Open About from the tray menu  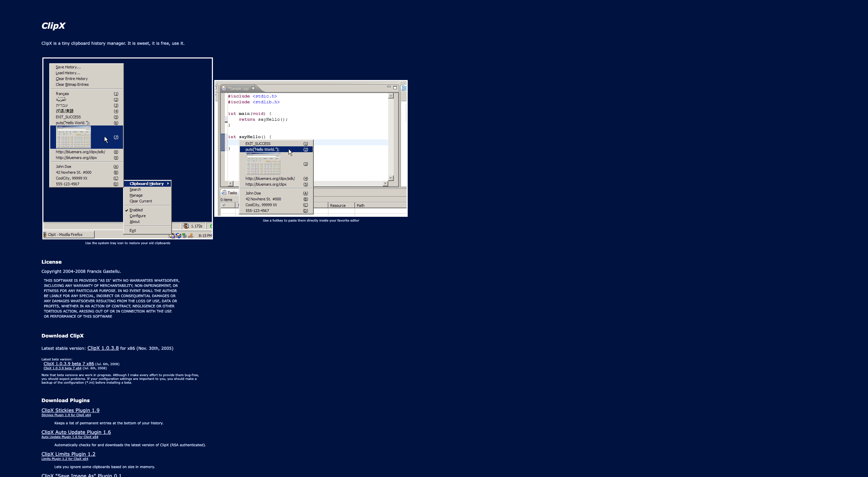pyautogui.click(x=147, y=222)
